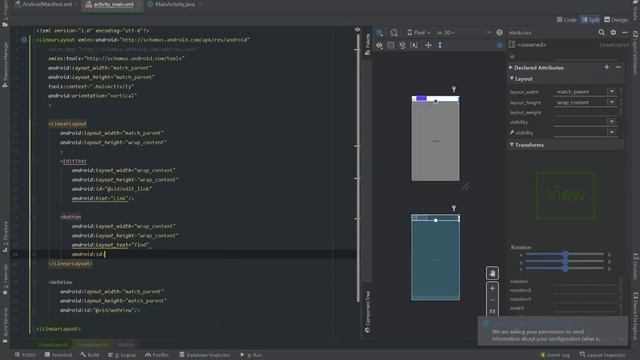Switch editor to Design view mode
The height and width of the screenshot is (360, 640).
click(616, 20)
